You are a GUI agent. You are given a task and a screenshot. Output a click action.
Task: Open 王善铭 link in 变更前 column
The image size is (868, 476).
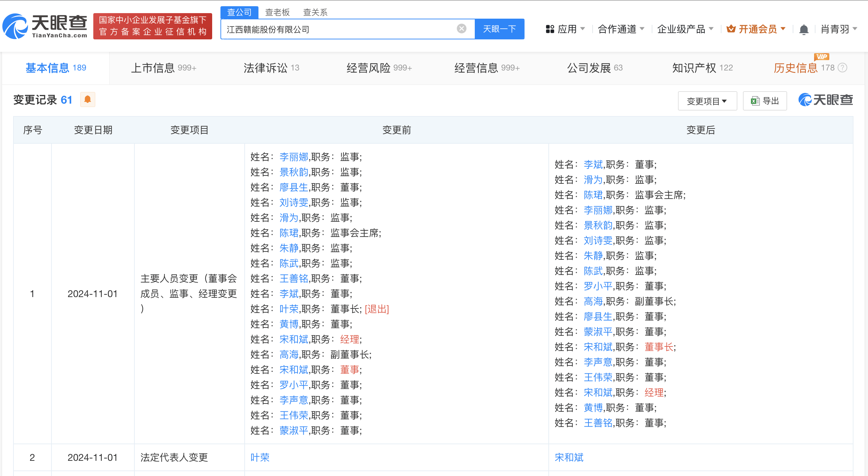(294, 278)
